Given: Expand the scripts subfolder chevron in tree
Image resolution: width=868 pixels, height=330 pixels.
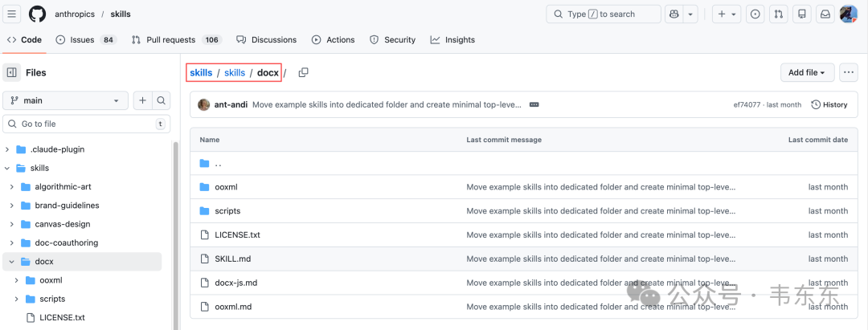Looking at the screenshot, I should (17, 299).
